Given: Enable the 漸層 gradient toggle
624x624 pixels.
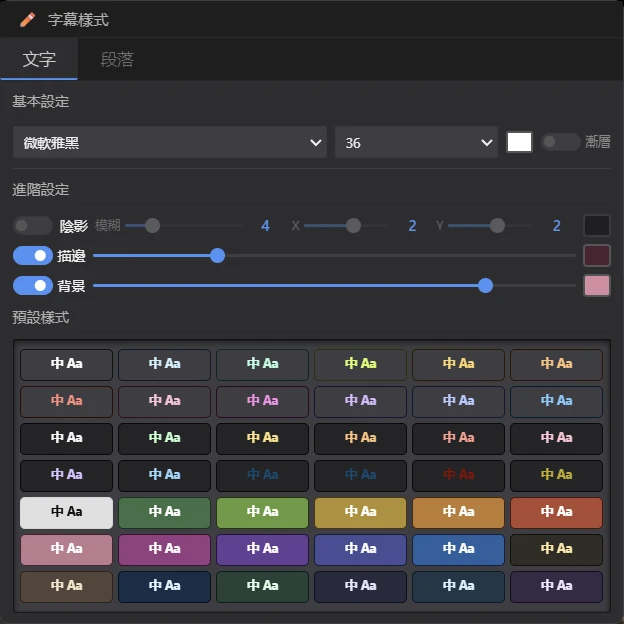Looking at the screenshot, I should [560, 142].
